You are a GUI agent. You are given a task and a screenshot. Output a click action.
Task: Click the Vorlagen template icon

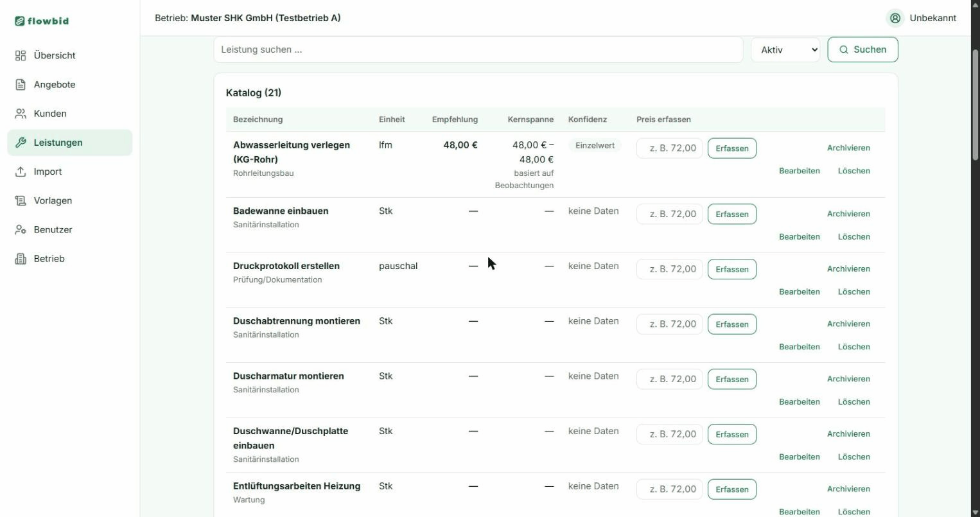coord(21,200)
